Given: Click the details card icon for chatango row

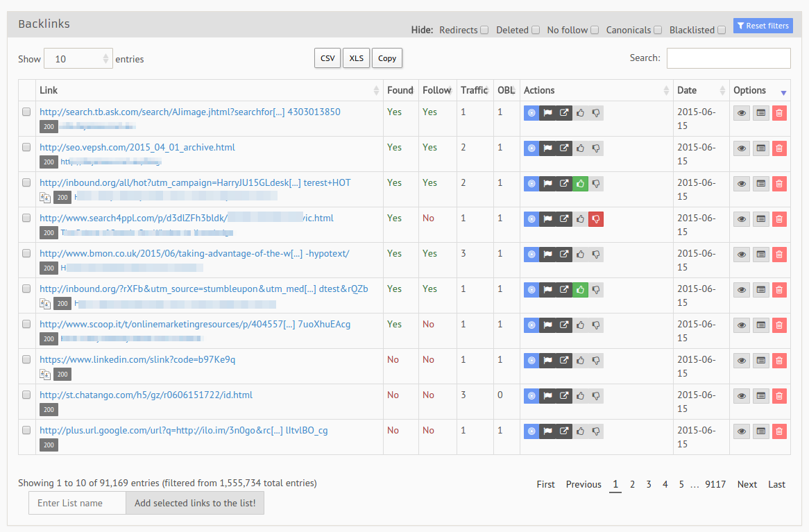Looking at the screenshot, I should coord(760,395).
